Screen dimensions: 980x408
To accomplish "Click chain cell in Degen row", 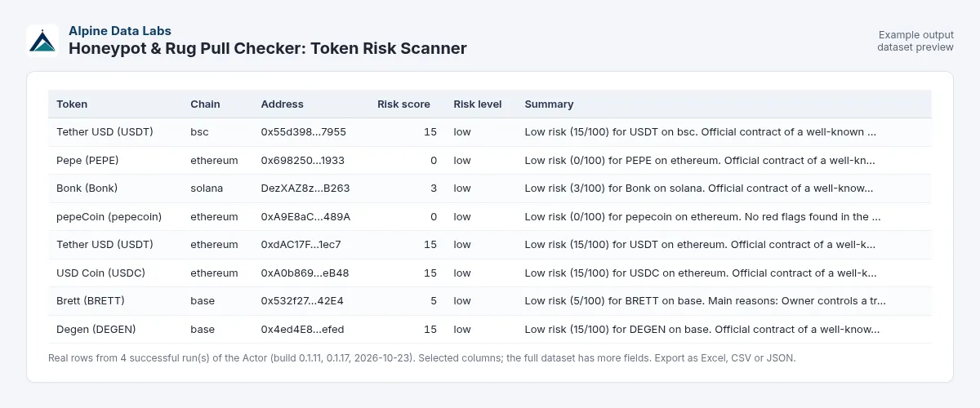I will click(x=203, y=330).
